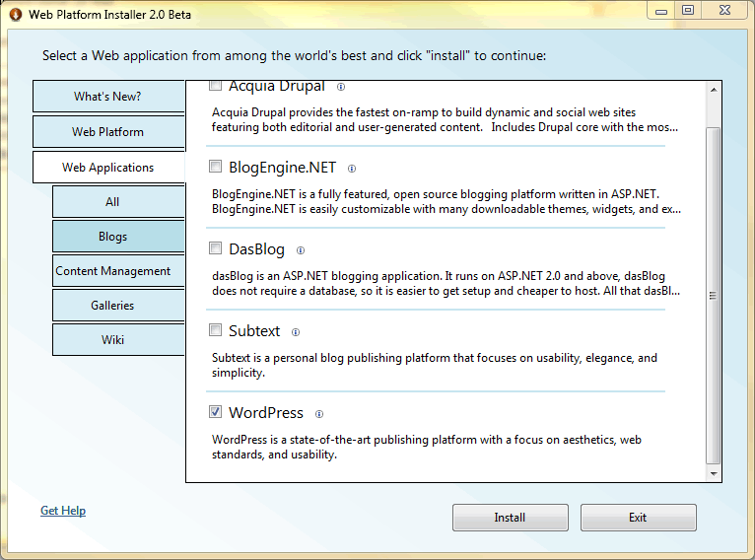Select the Web Applications tab
Screen dimensions: 755x560
coord(108,168)
